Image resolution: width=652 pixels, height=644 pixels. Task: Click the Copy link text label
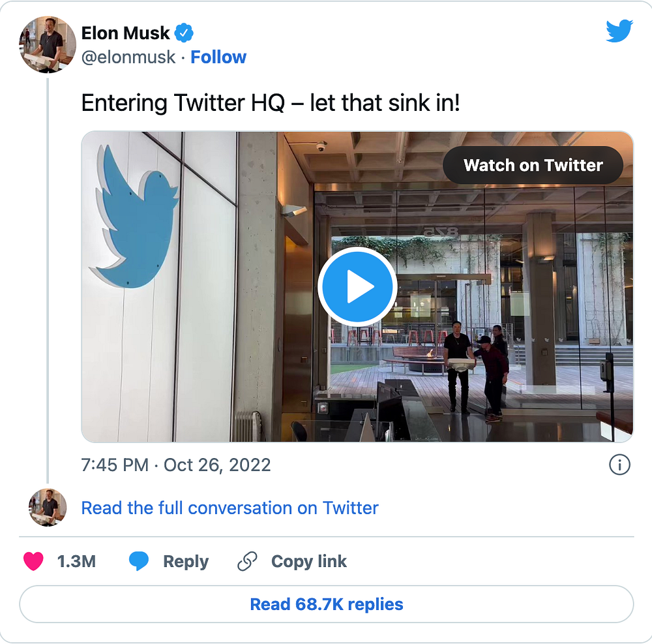(x=309, y=561)
